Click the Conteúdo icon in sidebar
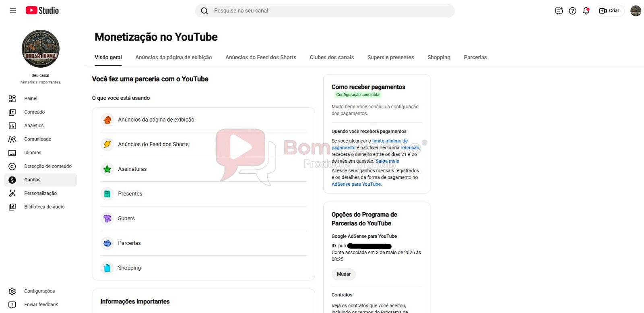This screenshot has height=313, width=644. 12,112
